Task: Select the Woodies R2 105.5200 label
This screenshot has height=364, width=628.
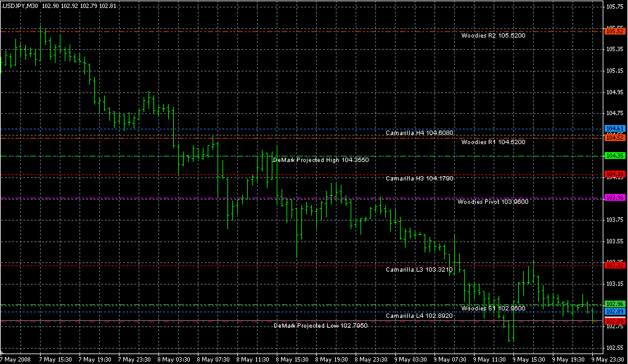Action: [493, 36]
